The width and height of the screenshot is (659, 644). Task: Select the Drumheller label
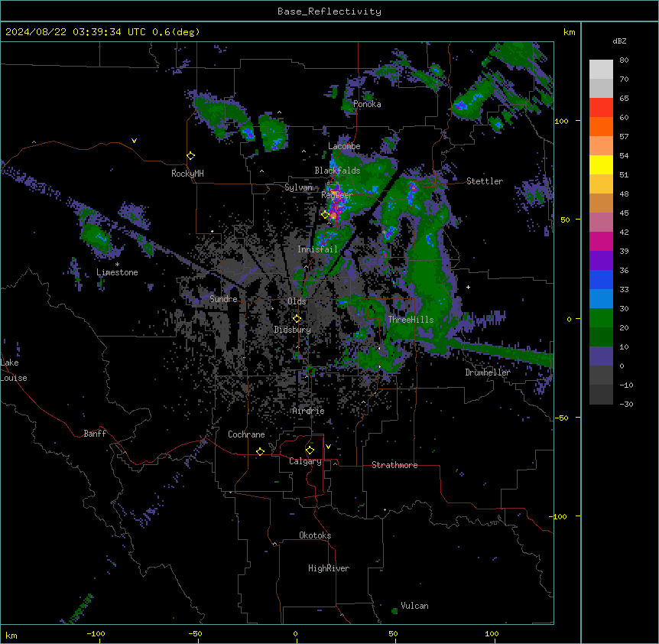point(488,372)
